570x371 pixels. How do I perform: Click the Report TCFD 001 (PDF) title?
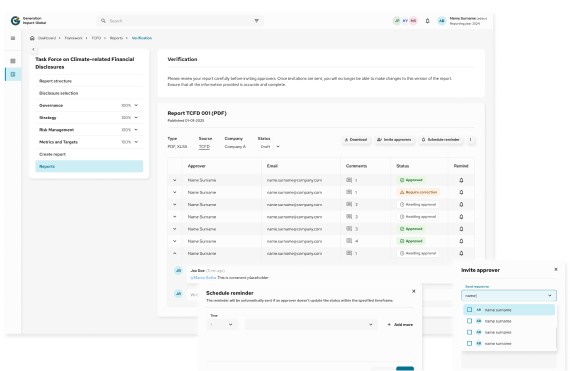(197, 113)
